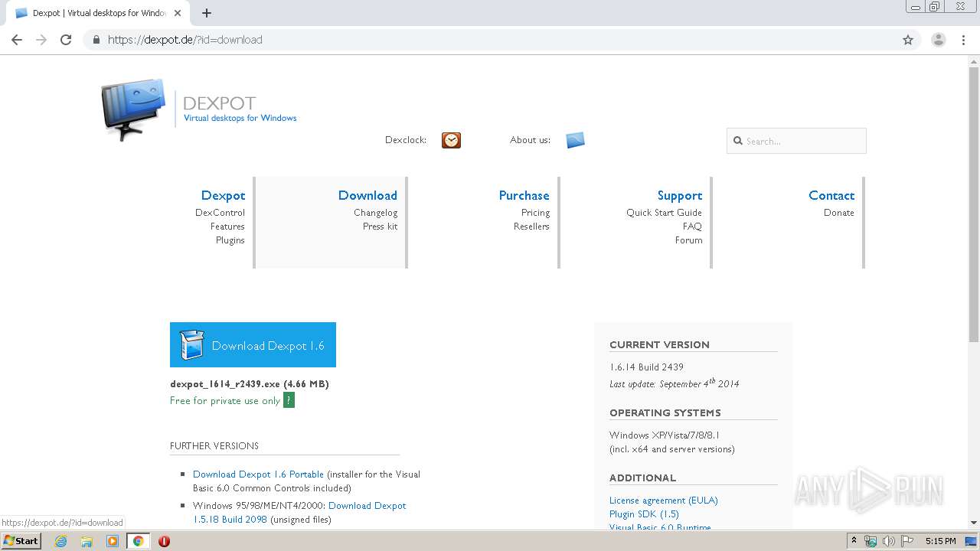
Task: Open File Explorer folder in taskbar
Action: [x=87, y=541]
